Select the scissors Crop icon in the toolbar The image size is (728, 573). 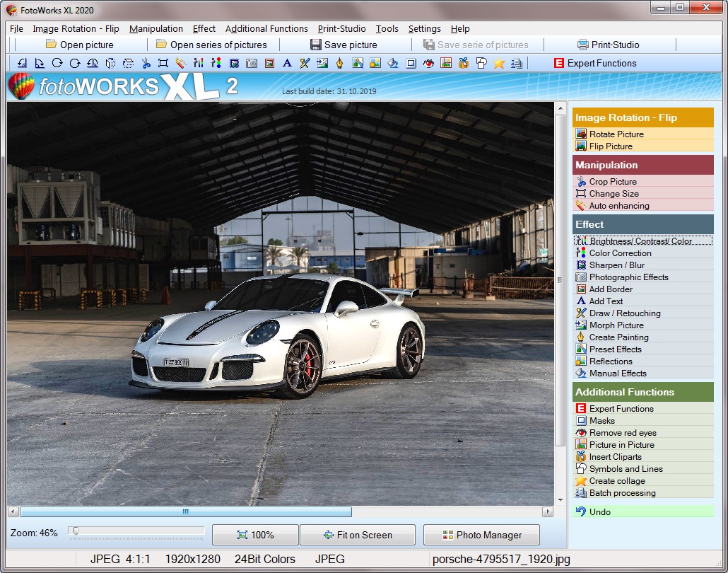click(146, 64)
